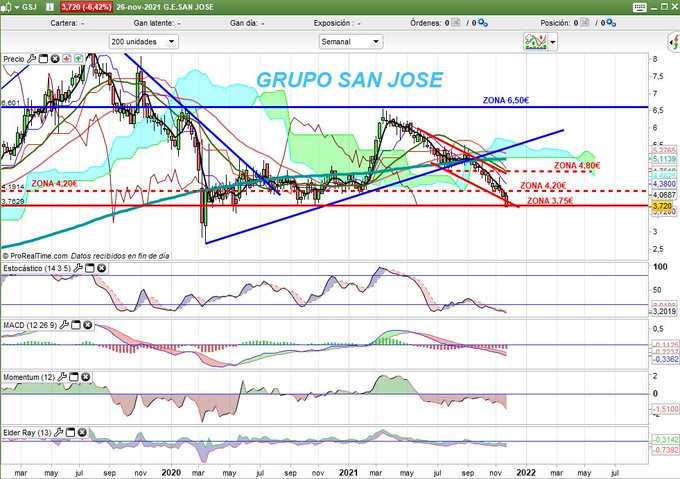Open MACD indicator wrench settings
This screenshot has height=479, width=680.
(x=64, y=325)
